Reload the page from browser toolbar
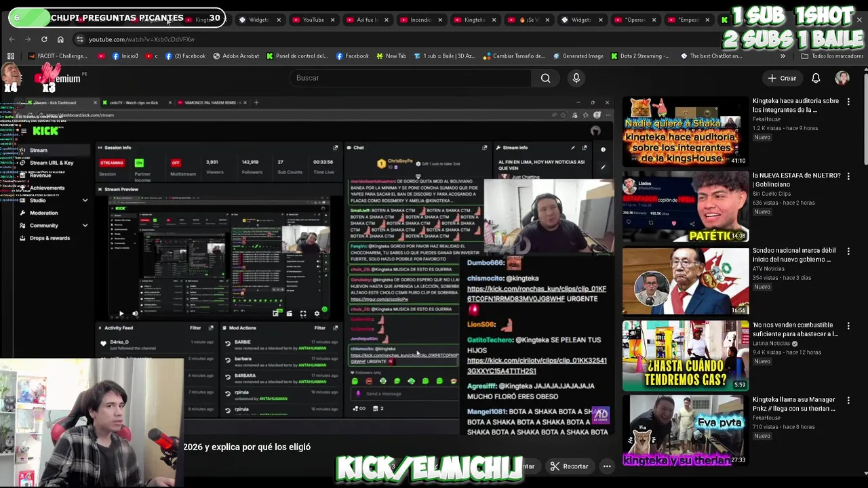The width and height of the screenshot is (868, 488). click(x=44, y=39)
